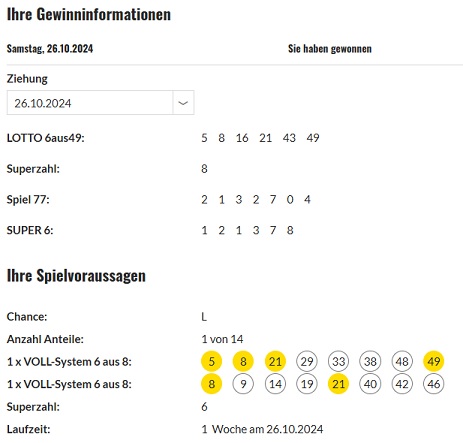The width and height of the screenshot is (463, 443).
Task: Open the Ziehung date dropdown arrow
Action: 183,103
